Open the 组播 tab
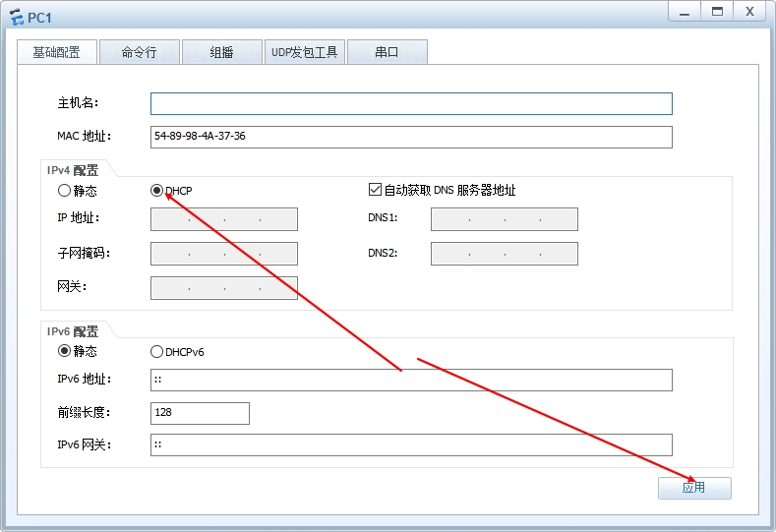776x532 pixels. pyautogui.click(x=221, y=52)
